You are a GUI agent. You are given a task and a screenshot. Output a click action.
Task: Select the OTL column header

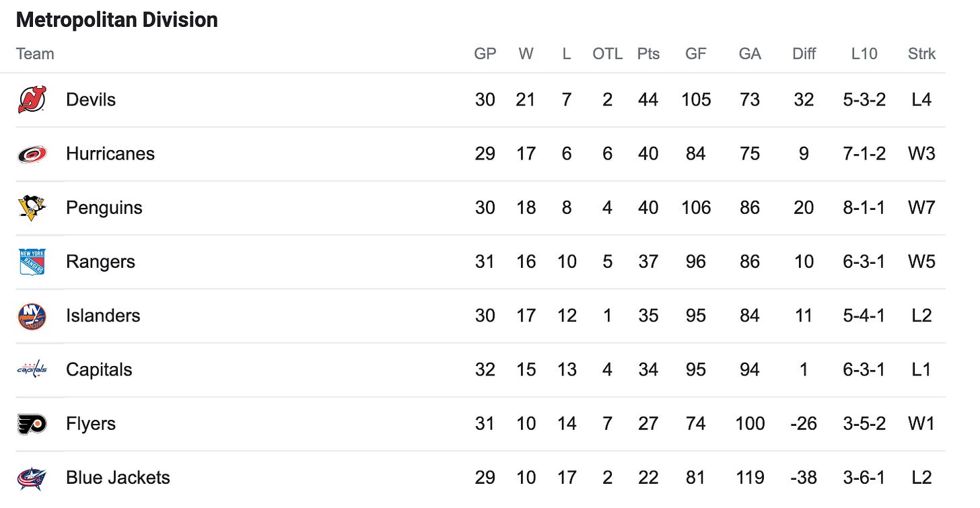[x=607, y=54]
